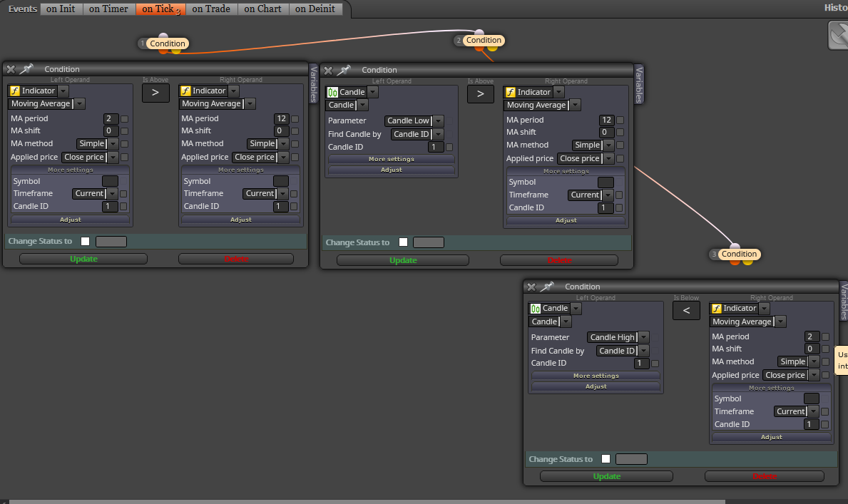Click the Is Above operator button in first panel
Image resolution: width=848 pixels, height=504 pixels.
[x=155, y=93]
